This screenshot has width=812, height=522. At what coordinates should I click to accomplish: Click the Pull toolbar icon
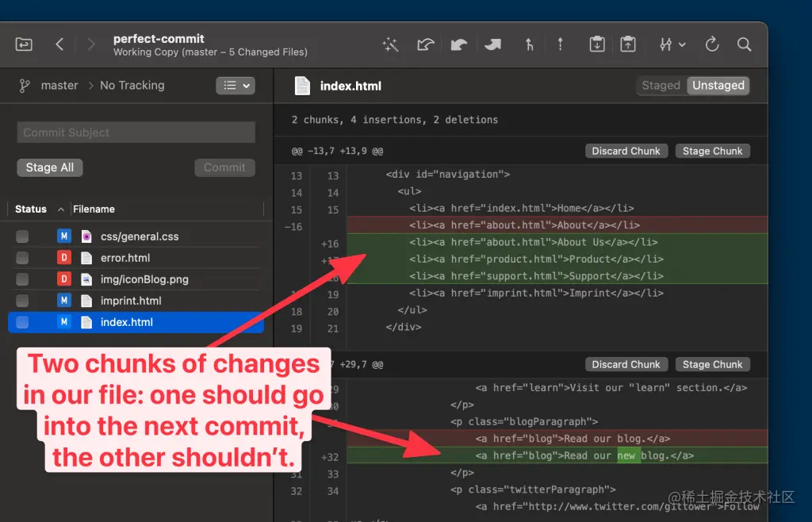459,44
